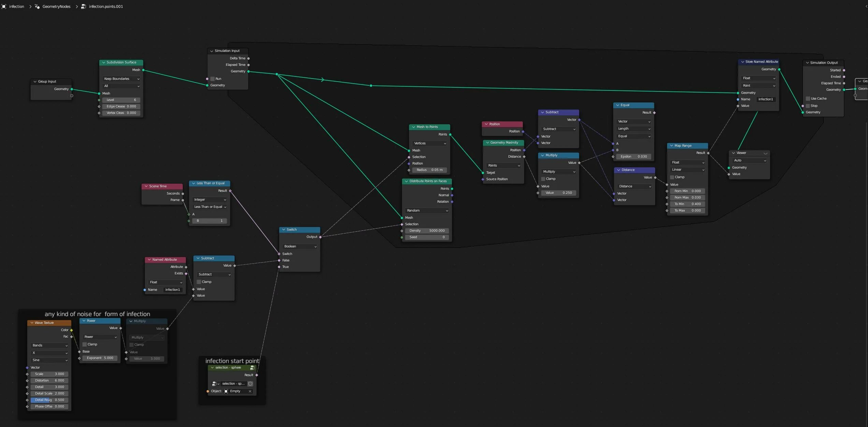
Task: Click the infection object icon in breadcrumb
Action: (x=4, y=6)
